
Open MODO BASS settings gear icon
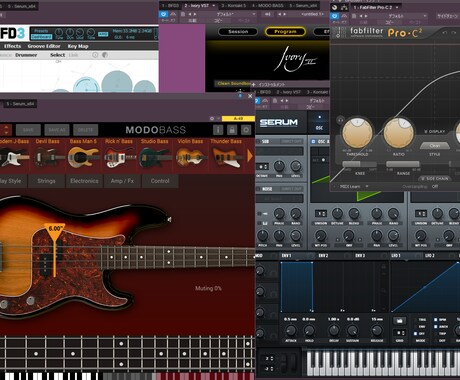click(246, 130)
